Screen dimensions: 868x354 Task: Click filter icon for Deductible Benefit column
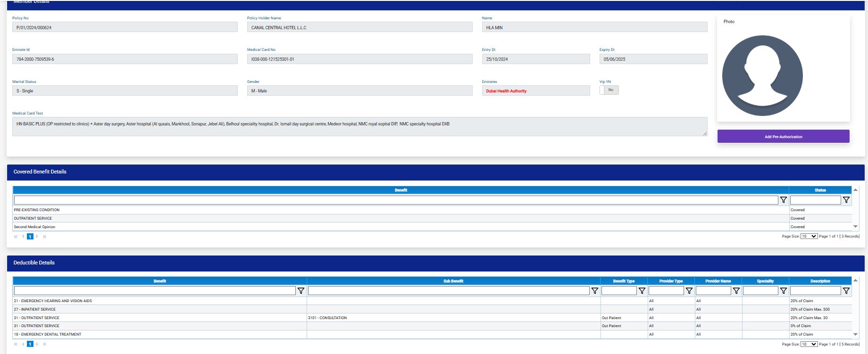[300, 291]
